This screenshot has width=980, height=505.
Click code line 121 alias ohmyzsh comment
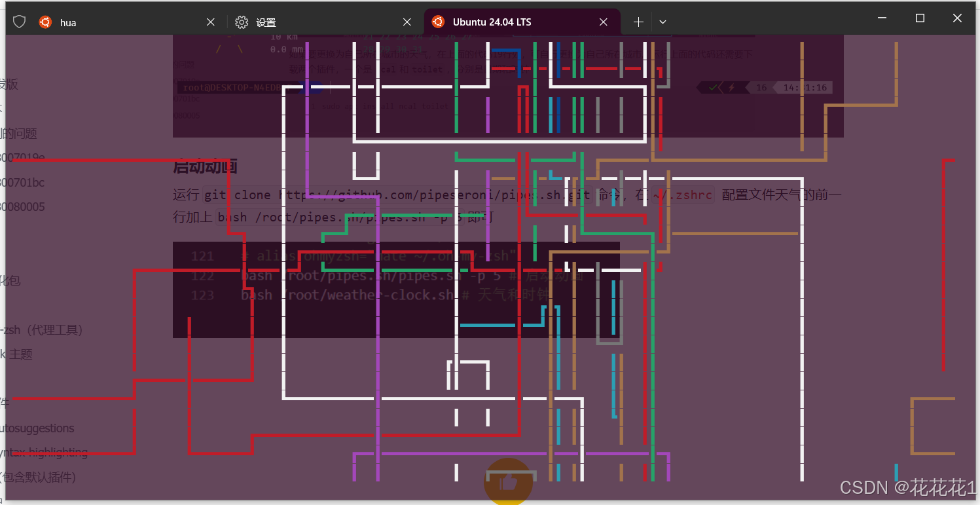[x=354, y=256]
